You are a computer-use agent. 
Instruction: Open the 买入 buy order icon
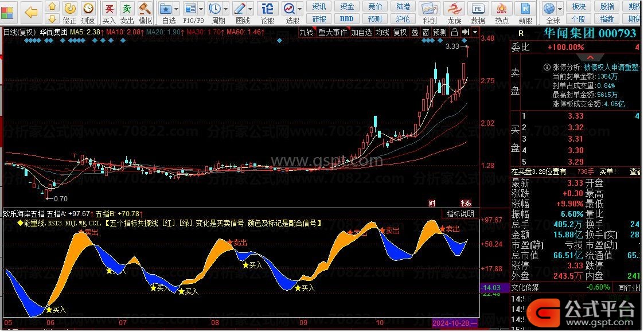[x=110, y=12]
